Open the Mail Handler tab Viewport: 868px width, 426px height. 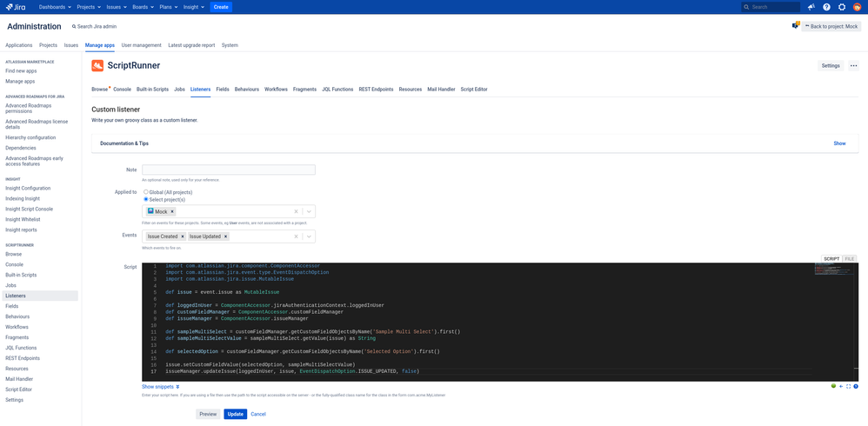tap(441, 89)
